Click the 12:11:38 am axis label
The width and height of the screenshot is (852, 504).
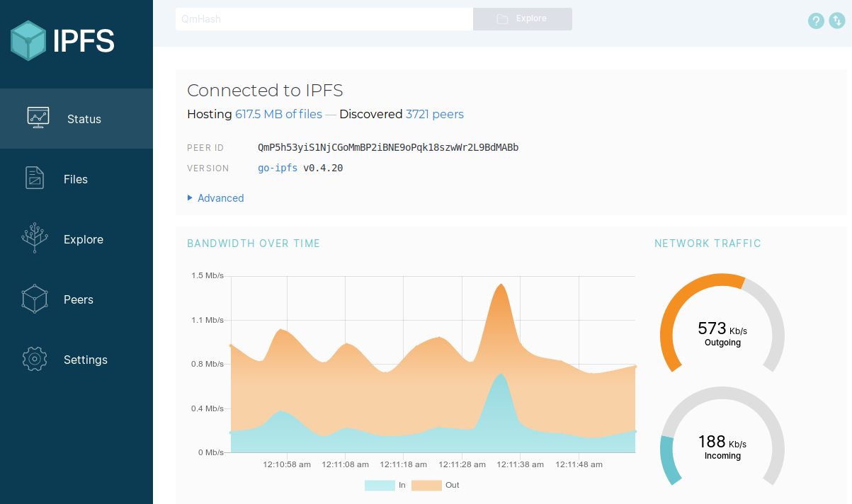(520, 464)
